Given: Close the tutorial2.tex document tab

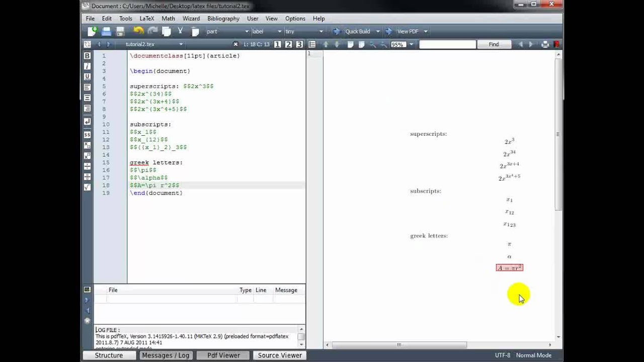Looking at the screenshot, I should (235, 44).
